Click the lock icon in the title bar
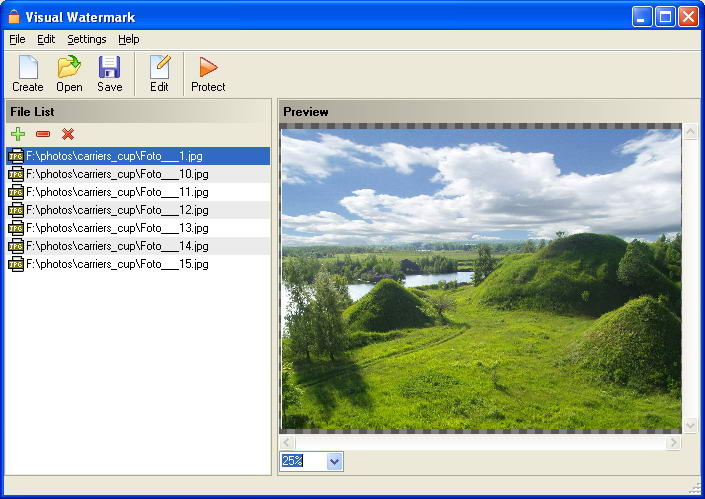Screen dimensions: 705x499 coord(14,17)
